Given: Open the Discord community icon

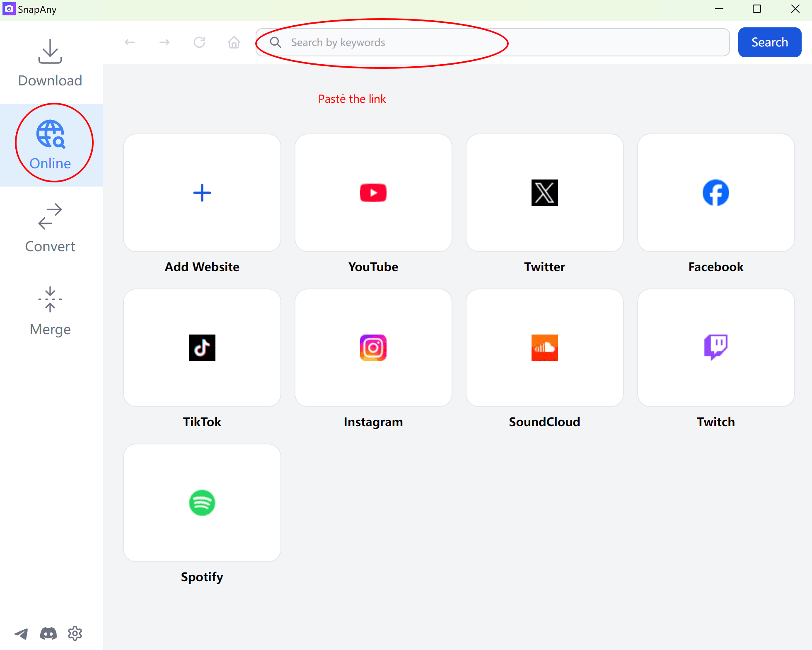Looking at the screenshot, I should click(x=48, y=633).
